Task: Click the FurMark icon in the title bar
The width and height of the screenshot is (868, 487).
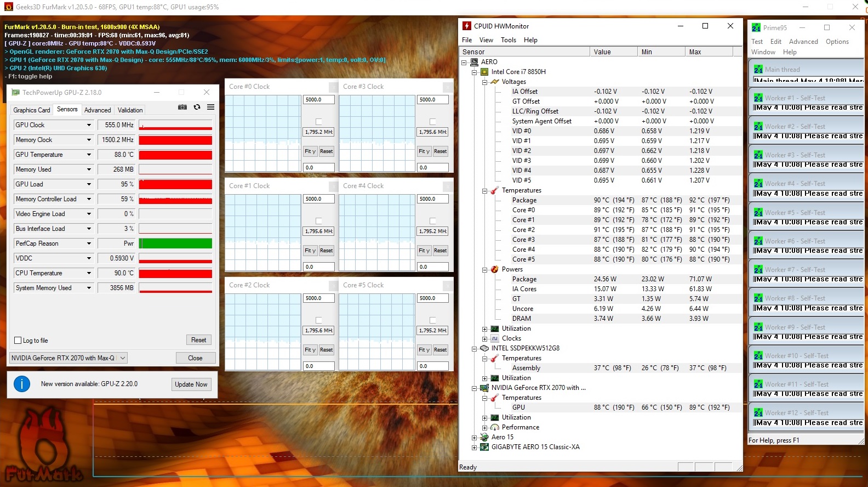Action: coord(8,7)
